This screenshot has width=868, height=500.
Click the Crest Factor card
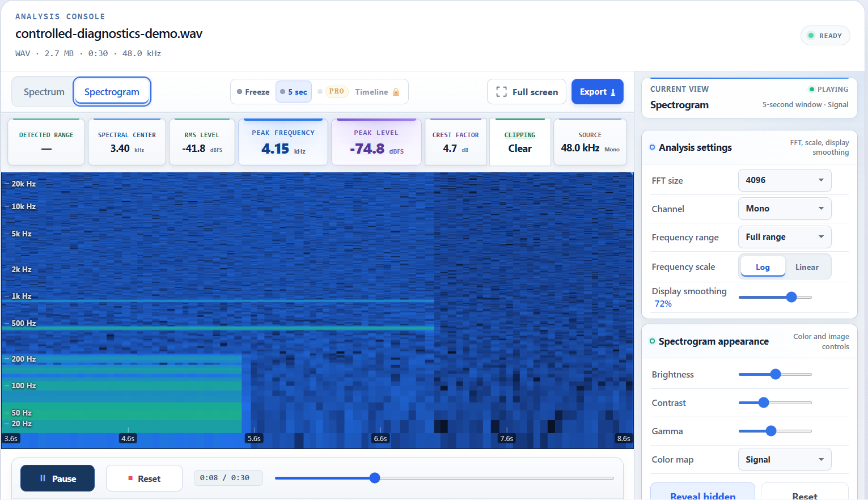(x=455, y=142)
